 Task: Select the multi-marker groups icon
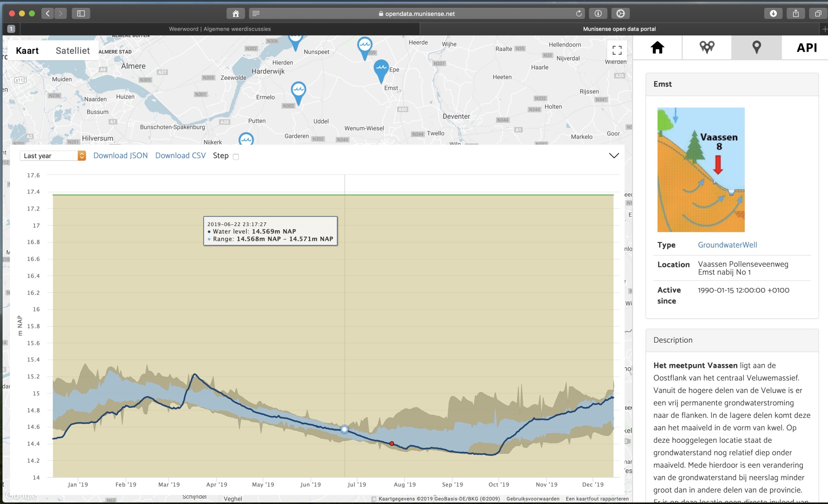[707, 48]
